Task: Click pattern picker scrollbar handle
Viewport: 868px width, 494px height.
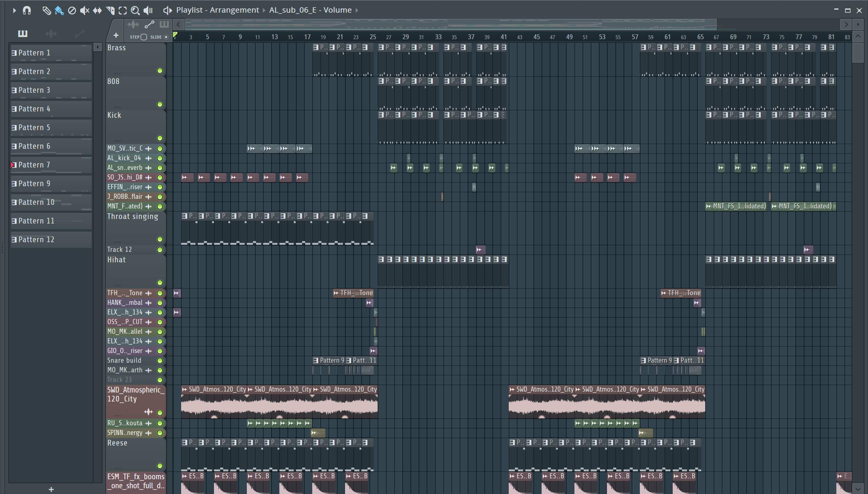Action: click(x=97, y=47)
